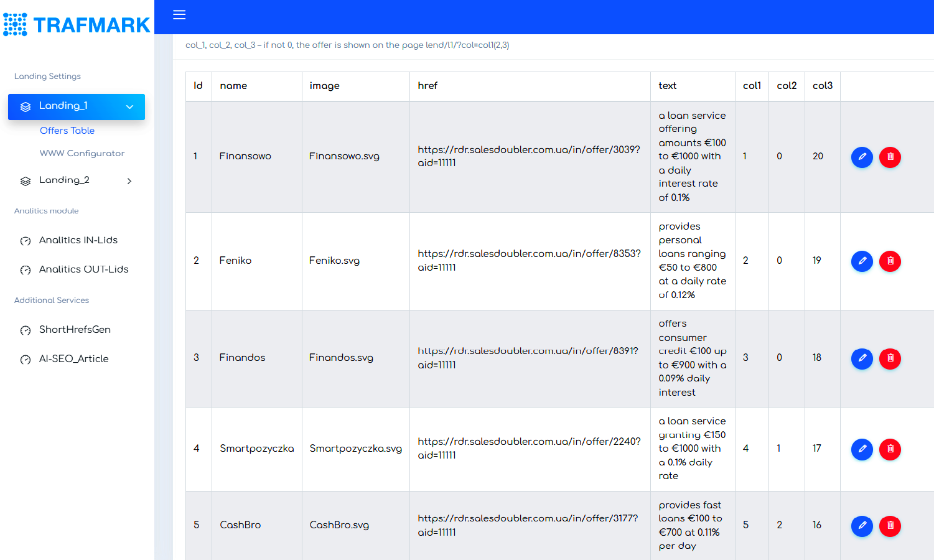Edit the CashBro offer with the pencil icon

pyautogui.click(x=862, y=526)
